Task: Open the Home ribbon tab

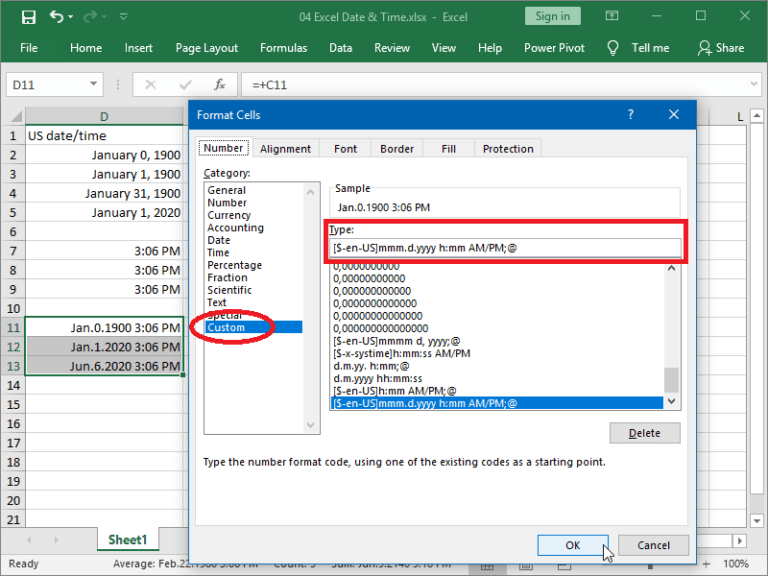Action: tap(86, 48)
